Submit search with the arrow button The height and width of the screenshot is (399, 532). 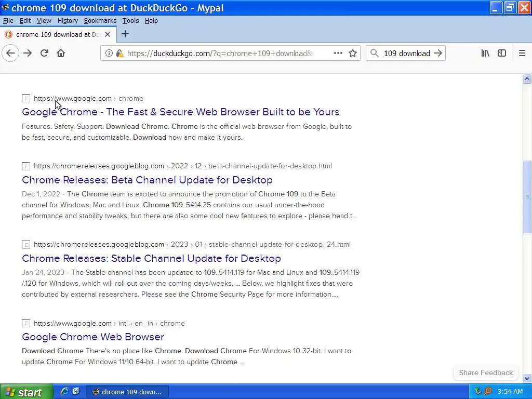pyautogui.click(x=438, y=54)
